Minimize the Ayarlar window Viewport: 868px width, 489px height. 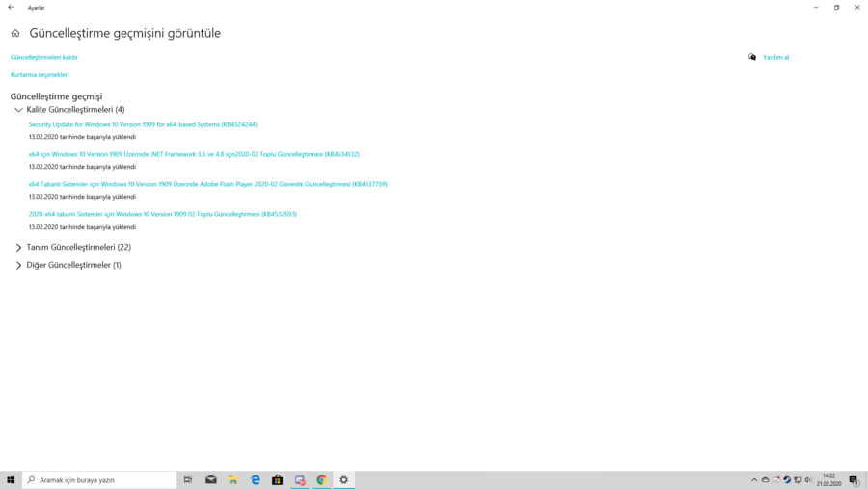(x=815, y=7)
